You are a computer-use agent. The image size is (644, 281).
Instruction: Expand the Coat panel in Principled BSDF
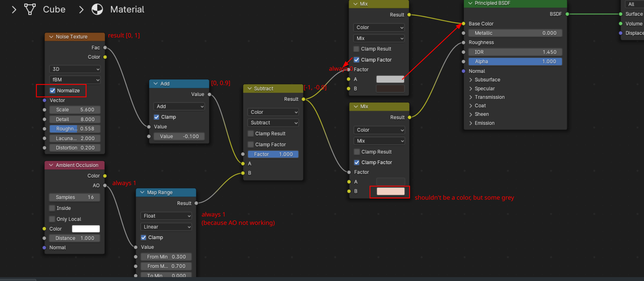(477, 106)
